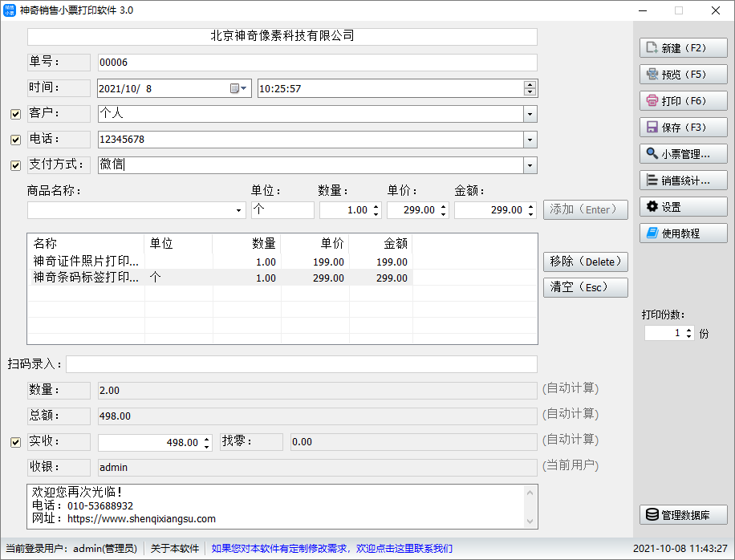Select the row 神奇证件照片打印...
Image resolution: width=735 pixels, height=560 pixels.
[222, 262]
